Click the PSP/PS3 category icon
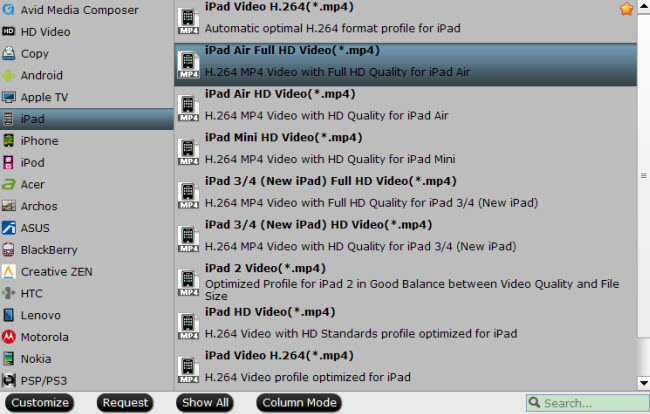Screen dimensions: 650x414 point(8,380)
